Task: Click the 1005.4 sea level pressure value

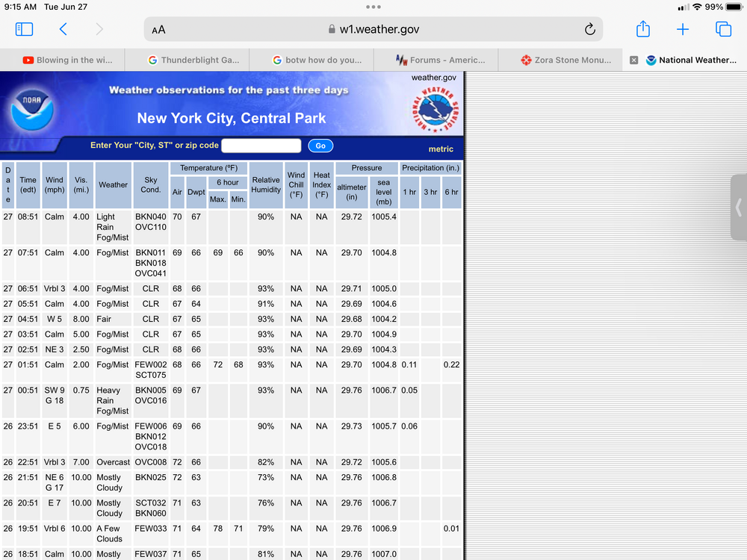Action: pyautogui.click(x=383, y=217)
